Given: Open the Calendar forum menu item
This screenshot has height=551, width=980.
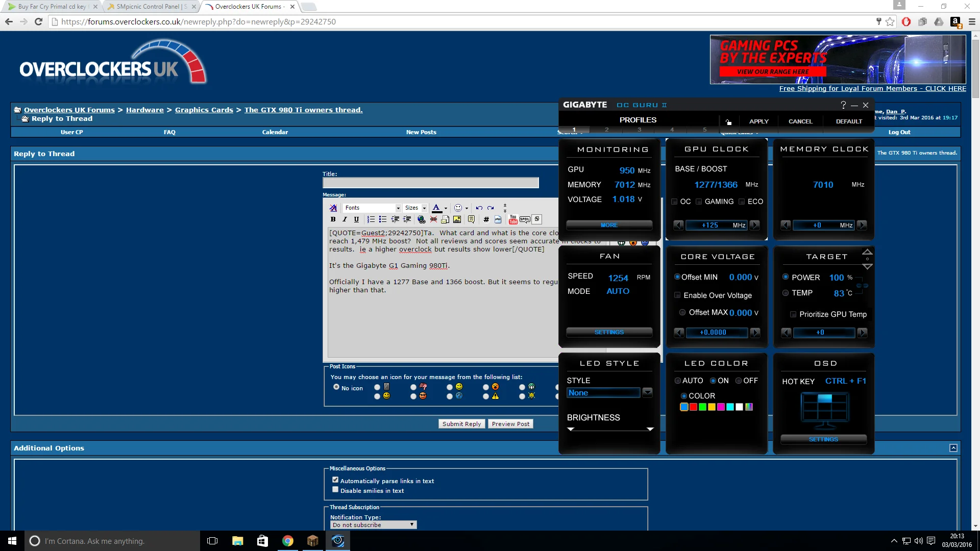Looking at the screenshot, I should click(x=275, y=132).
